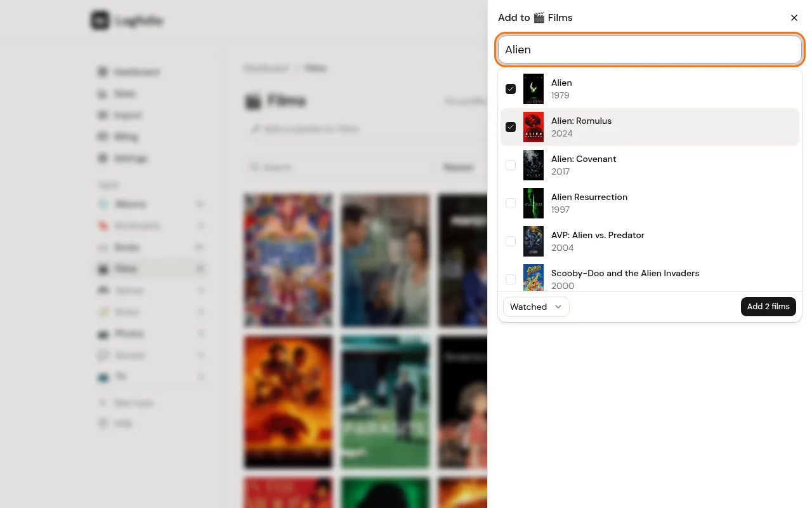812x508 pixels.
Task: Tick the Alien Resurrection checkbox
Action: tap(511, 203)
